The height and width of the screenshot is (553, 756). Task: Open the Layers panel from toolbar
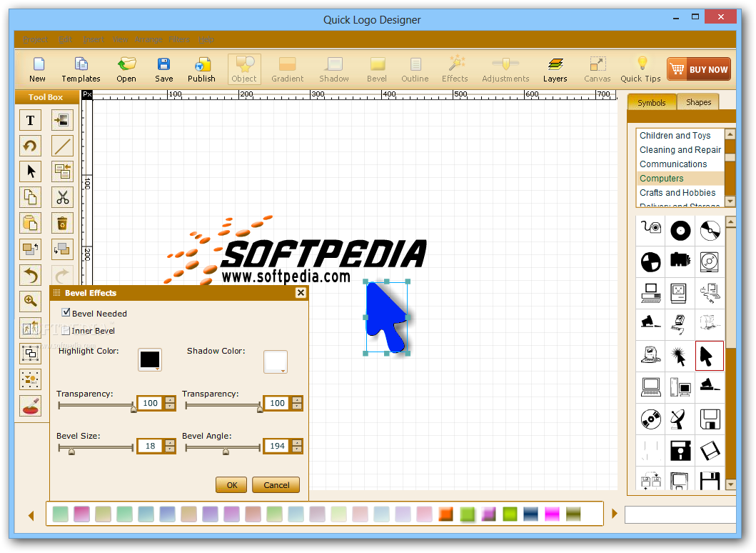point(555,69)
